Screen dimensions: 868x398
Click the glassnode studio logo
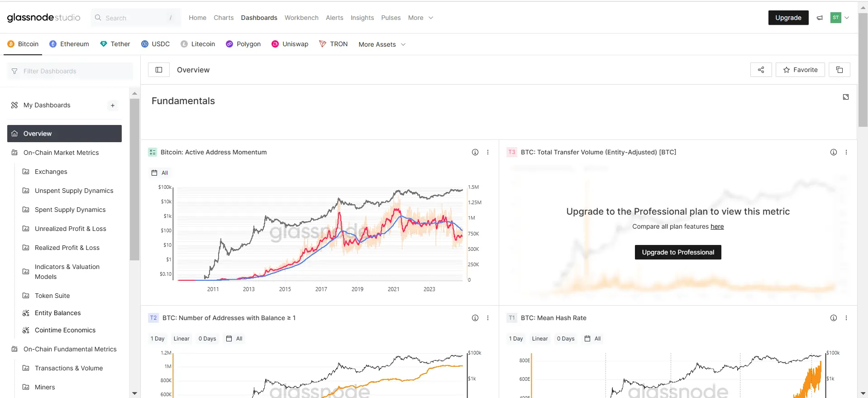tap(43, 18)
